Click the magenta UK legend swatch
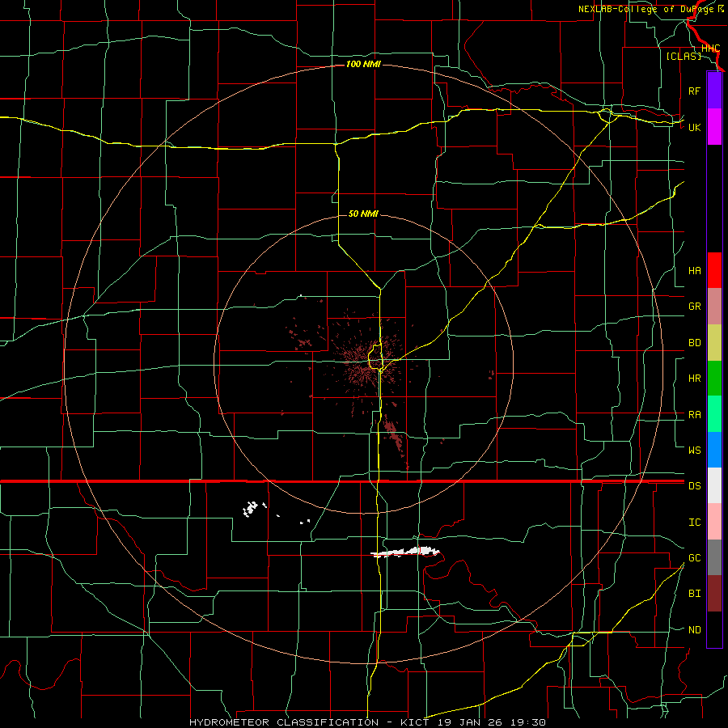728x728 pixels. coord(714,127)
